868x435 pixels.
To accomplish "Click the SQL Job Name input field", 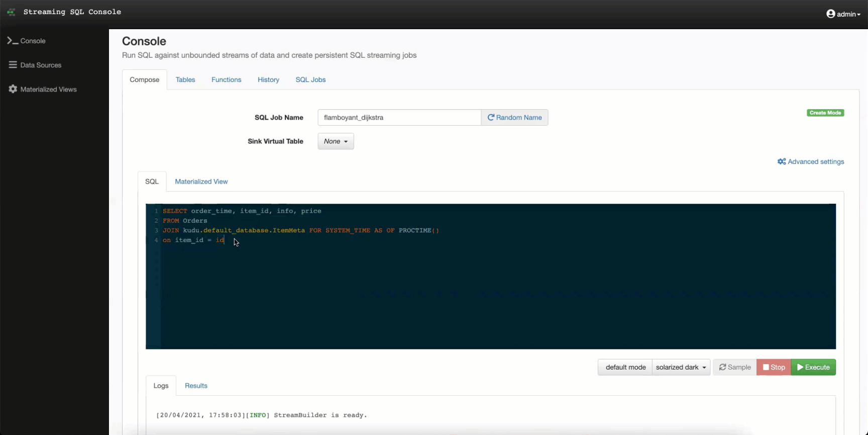I will (399, 118).
